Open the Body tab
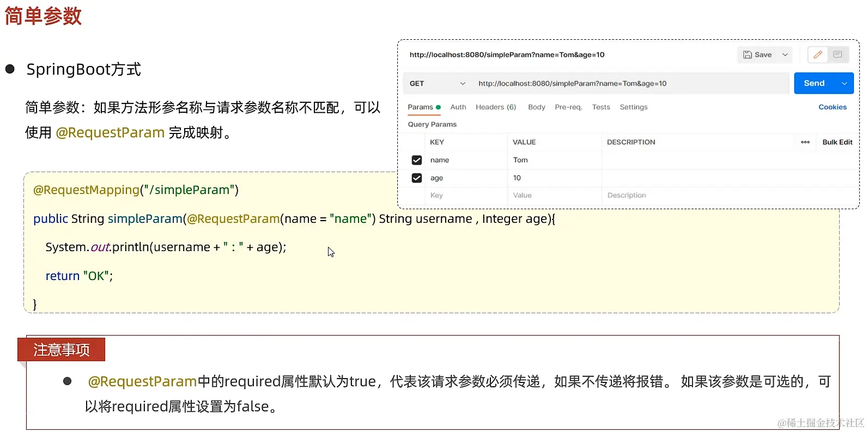 (537, 107)
